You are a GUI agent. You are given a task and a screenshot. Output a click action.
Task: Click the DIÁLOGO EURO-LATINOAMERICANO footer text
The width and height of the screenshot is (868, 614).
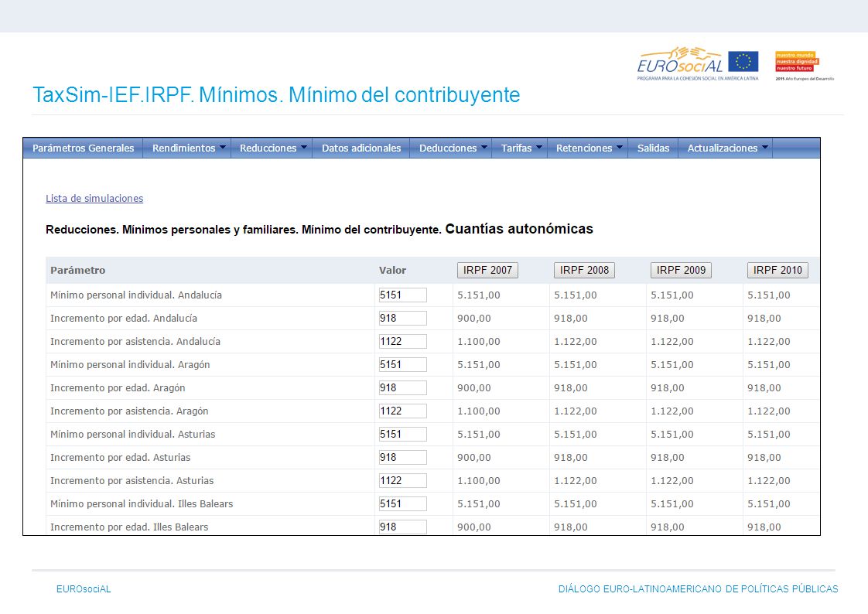pyautogui.click(x=698, y=589)
